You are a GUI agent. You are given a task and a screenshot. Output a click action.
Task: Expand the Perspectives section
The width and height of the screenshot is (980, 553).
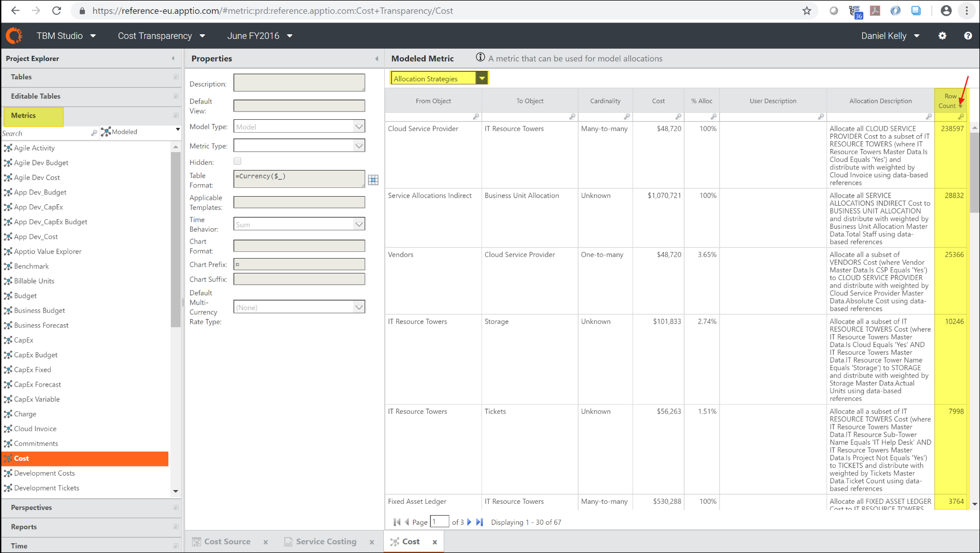pyautogui.click(x=91, y=507)
